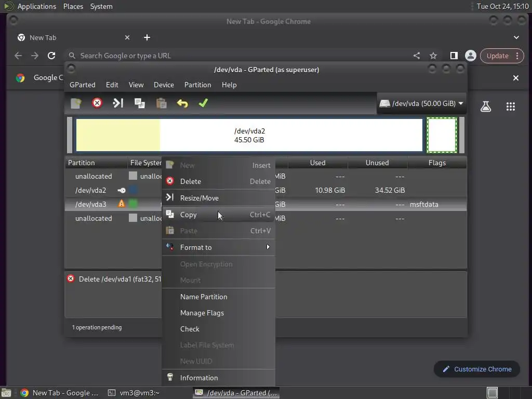This screenshot has width=532, height=399.
Task: Click Chrome forward arrow
Action: [x=35, y=56]
